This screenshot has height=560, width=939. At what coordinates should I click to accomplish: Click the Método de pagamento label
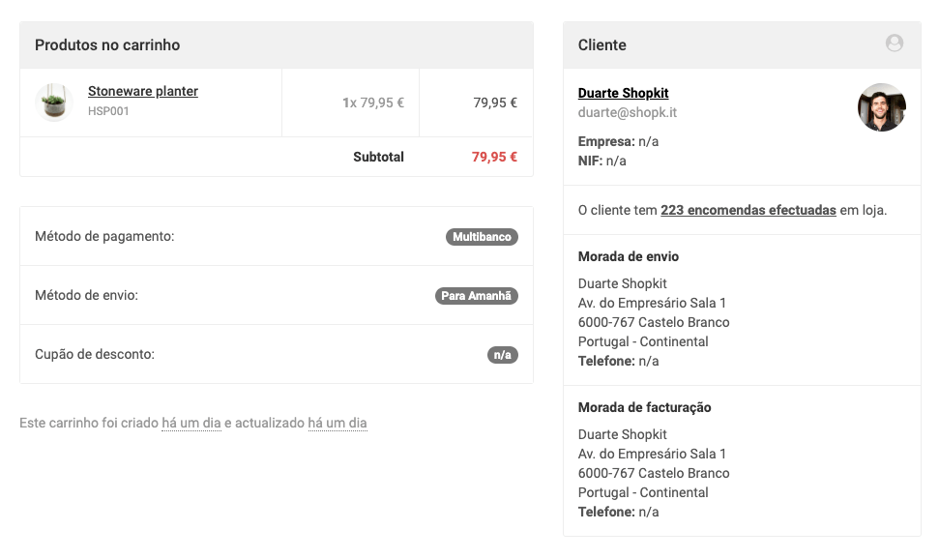click(104, 236)
